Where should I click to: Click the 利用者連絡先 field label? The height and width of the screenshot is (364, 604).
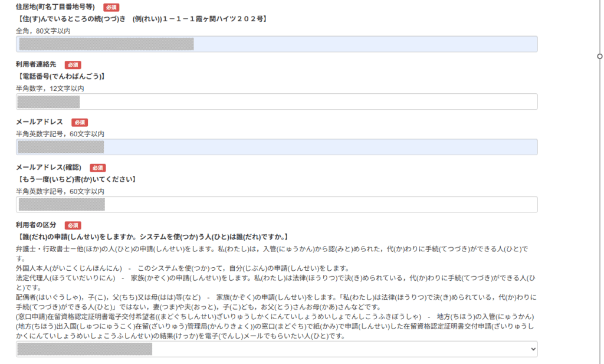pyautogui.click(x=36, y=65)
